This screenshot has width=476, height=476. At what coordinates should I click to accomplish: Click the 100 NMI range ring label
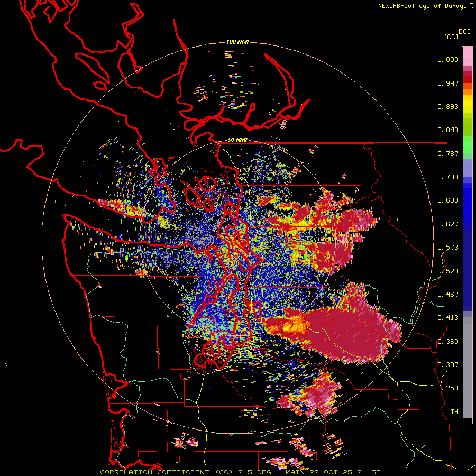pyautogui.click(x=237, y=42)
